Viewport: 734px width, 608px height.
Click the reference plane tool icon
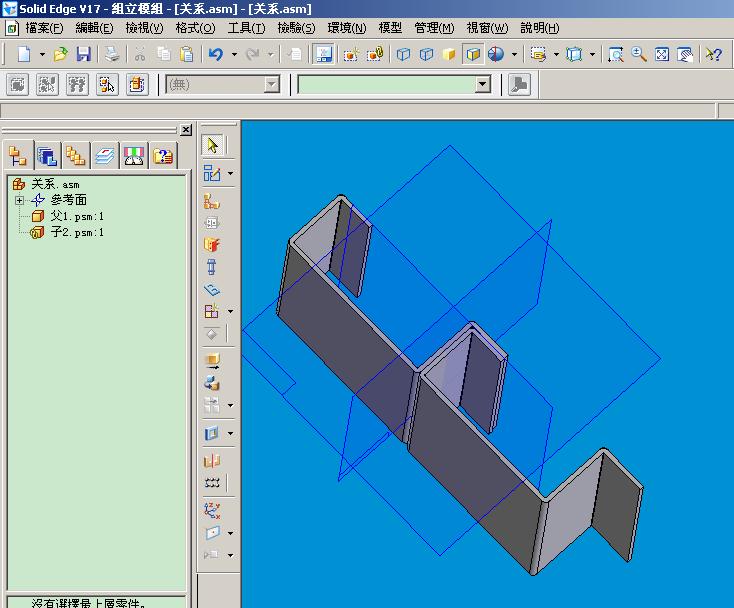pos(212,533)
